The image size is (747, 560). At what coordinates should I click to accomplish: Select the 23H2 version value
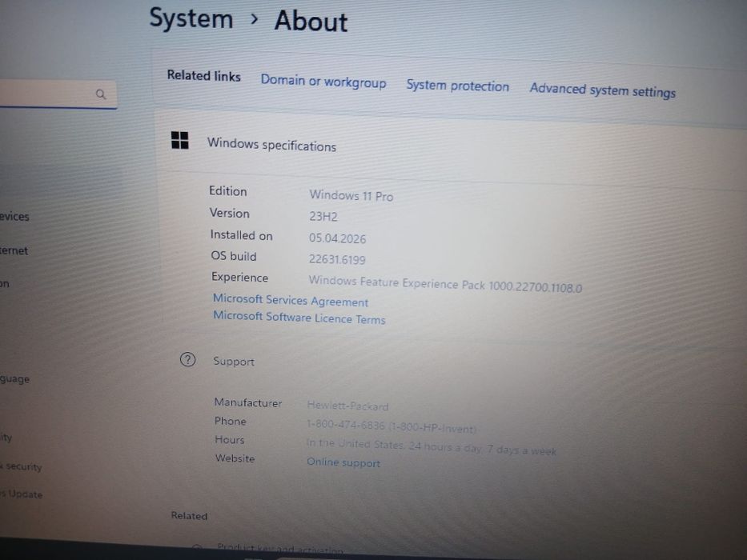[323, 216]
